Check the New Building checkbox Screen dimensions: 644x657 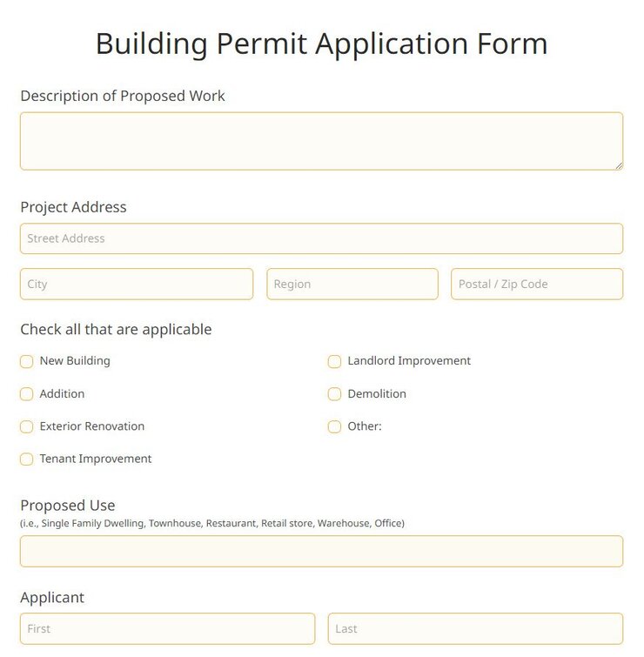click(27, 361)
